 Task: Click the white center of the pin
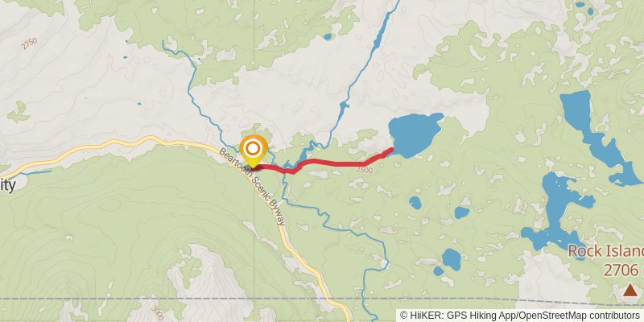(x=254, y=148)
